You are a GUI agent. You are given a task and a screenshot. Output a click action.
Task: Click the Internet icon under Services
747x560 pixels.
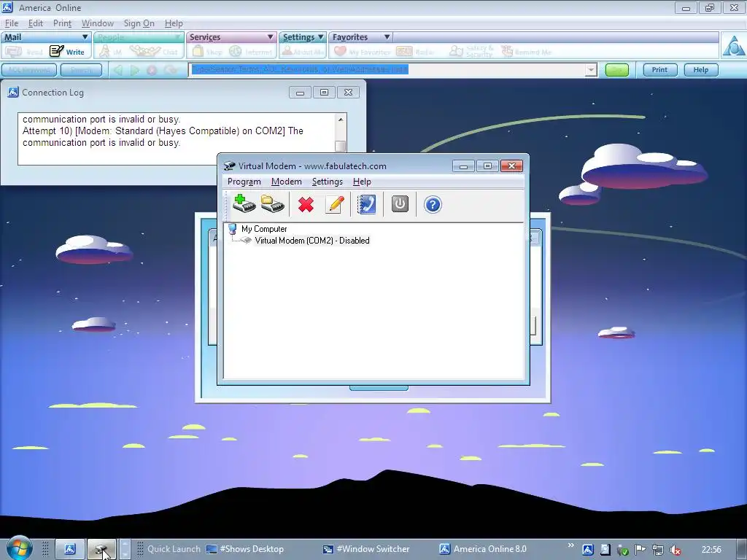[251, 52]
